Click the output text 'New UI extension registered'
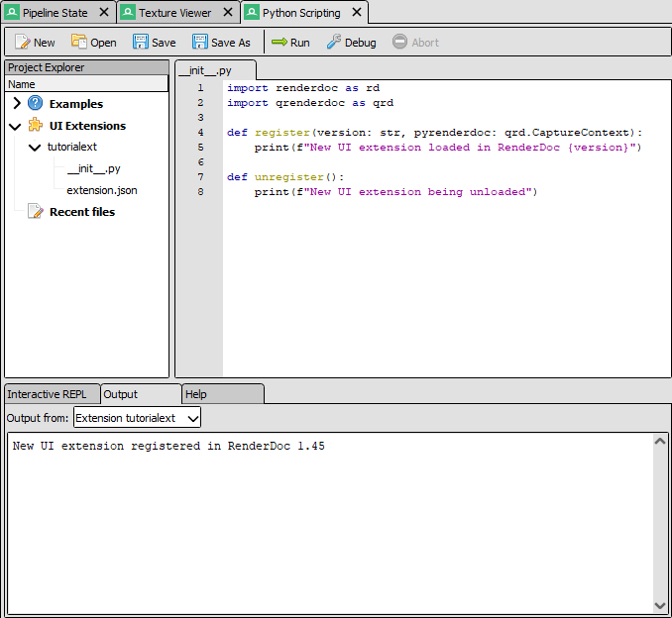672x618 pixels. (168, 446)
